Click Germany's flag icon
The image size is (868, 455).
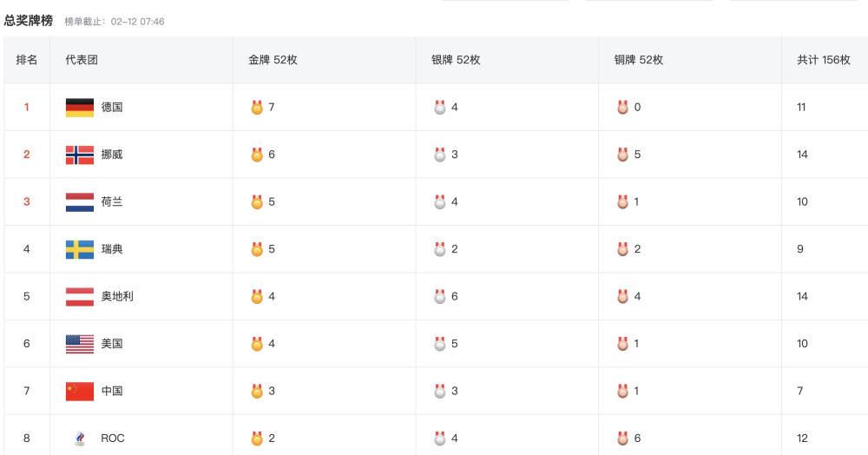pyautogui.click(x=80, y=108)
